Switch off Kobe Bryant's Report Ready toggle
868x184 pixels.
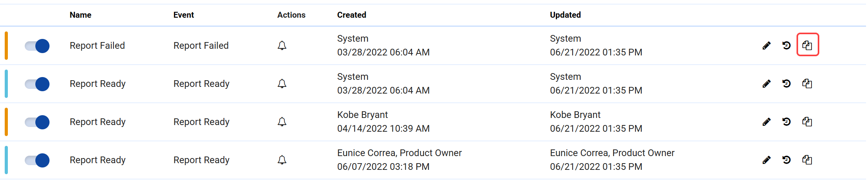(x=37, y=122)
